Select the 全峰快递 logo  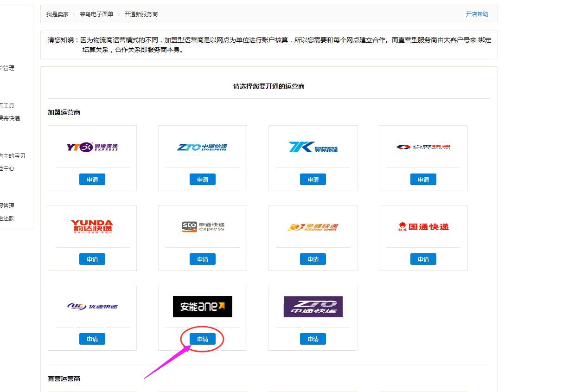(x=313, y=227)
